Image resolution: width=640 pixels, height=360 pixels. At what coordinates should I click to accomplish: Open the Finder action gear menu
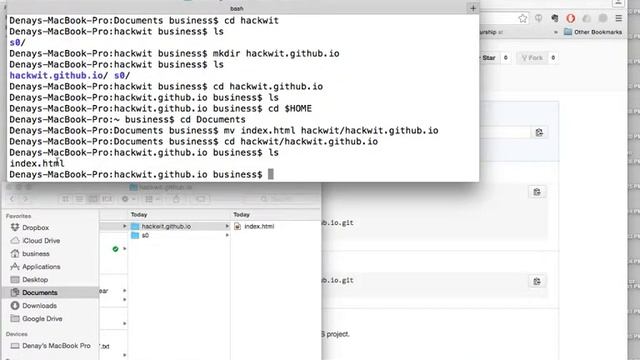[x=128, y=199]
